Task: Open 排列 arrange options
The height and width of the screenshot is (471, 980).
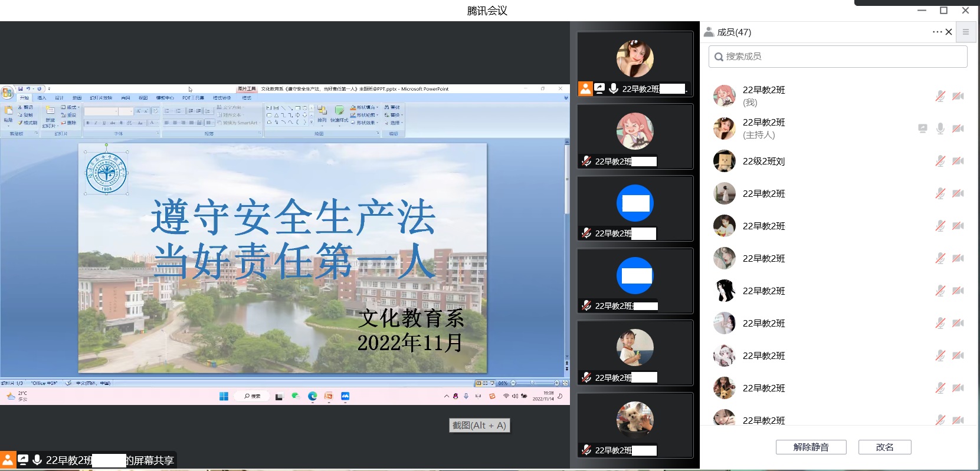Action: point(322,116)
